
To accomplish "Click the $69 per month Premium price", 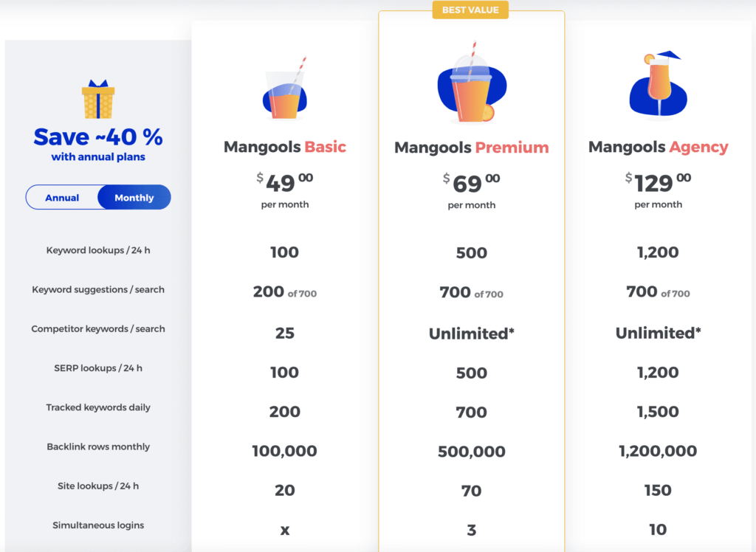I will coord(472,191).
